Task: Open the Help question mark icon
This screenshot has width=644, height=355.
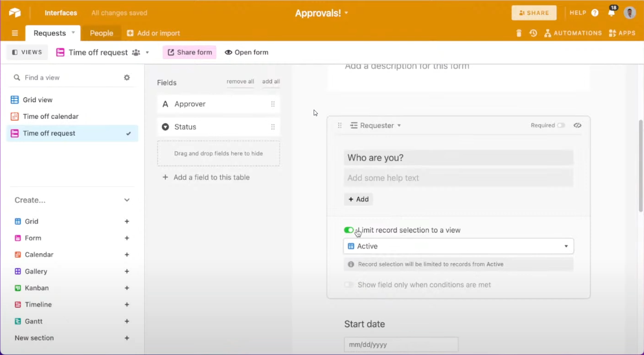Action: [595, 13]
